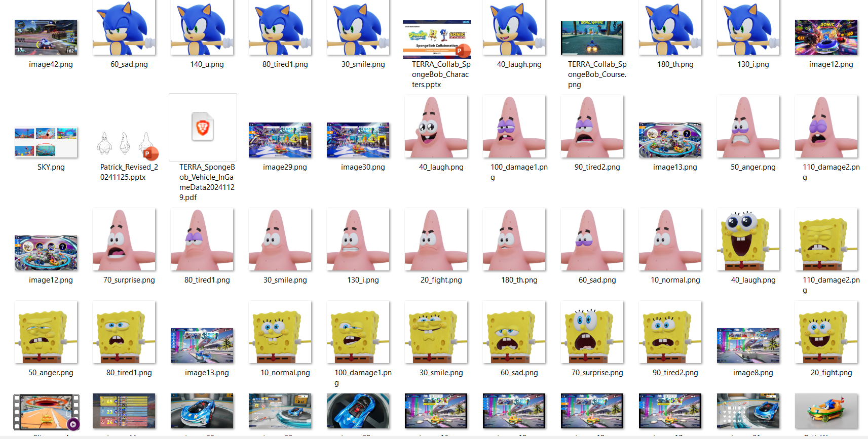The image size is (868, 439).
Task: Click Patrick's 110_damage2.png file
Action: point(826,127)
